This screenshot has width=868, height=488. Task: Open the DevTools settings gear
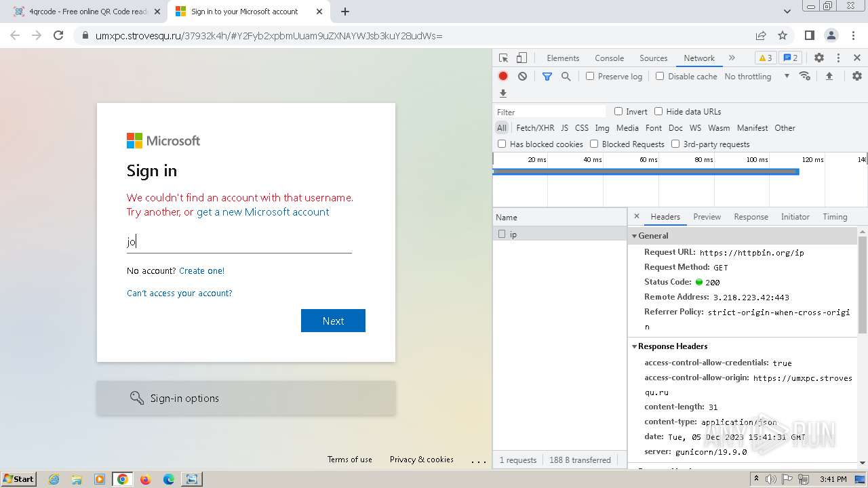coord(819,58)
